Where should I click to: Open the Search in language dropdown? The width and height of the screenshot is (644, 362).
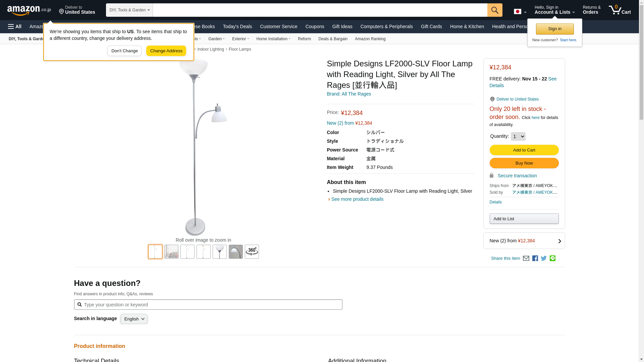(134, 319)
